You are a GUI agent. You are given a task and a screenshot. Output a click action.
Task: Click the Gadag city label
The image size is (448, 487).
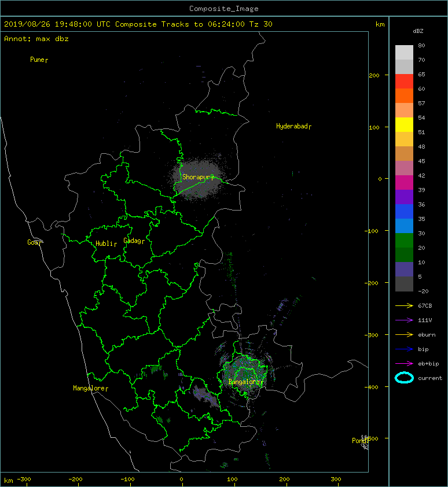coord(134,241)
